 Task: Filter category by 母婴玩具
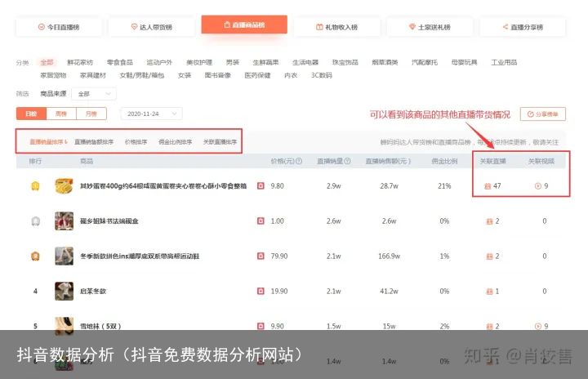[x=464, y=62]
